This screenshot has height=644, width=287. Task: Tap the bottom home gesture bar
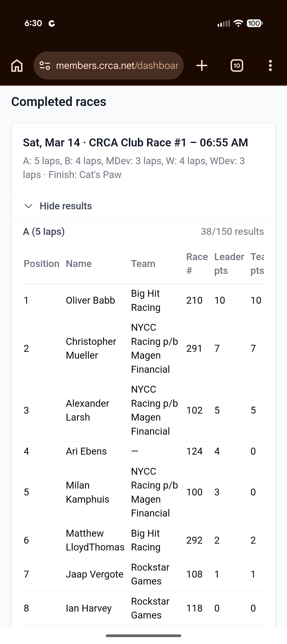tap(143, 636)
